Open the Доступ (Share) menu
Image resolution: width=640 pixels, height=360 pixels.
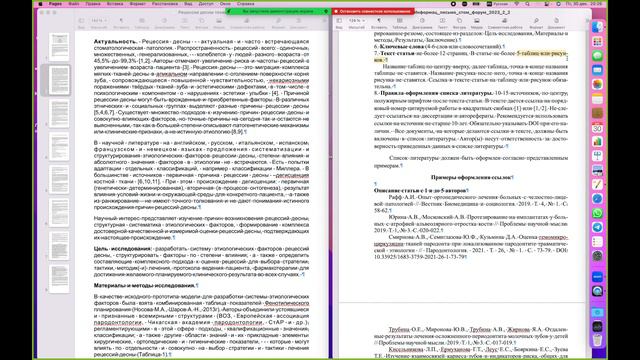click(x=206, y=4)
